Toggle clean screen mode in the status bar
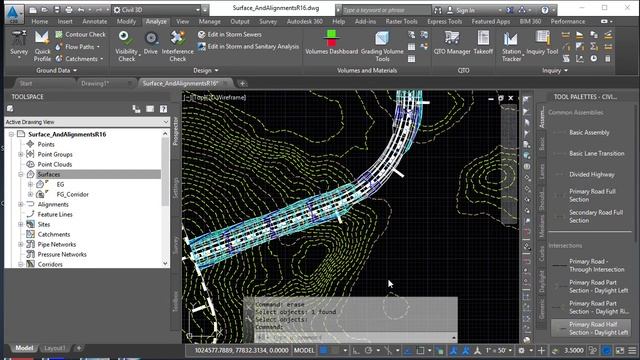Viewport: 640px width, 360px height. [620, 350]
